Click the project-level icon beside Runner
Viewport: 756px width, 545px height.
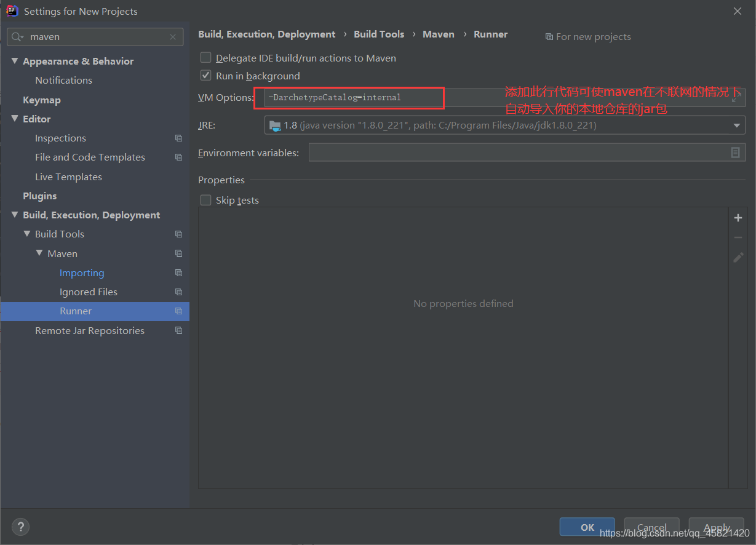[x=178, y=311]
